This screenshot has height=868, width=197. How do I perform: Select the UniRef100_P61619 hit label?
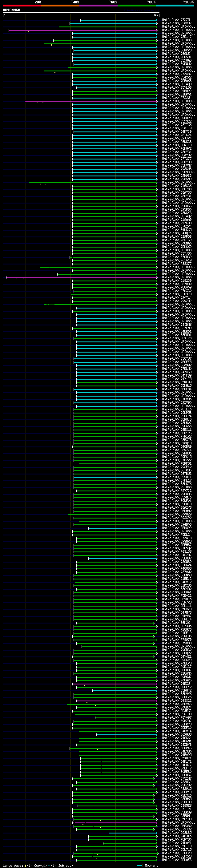coord(176,260)
